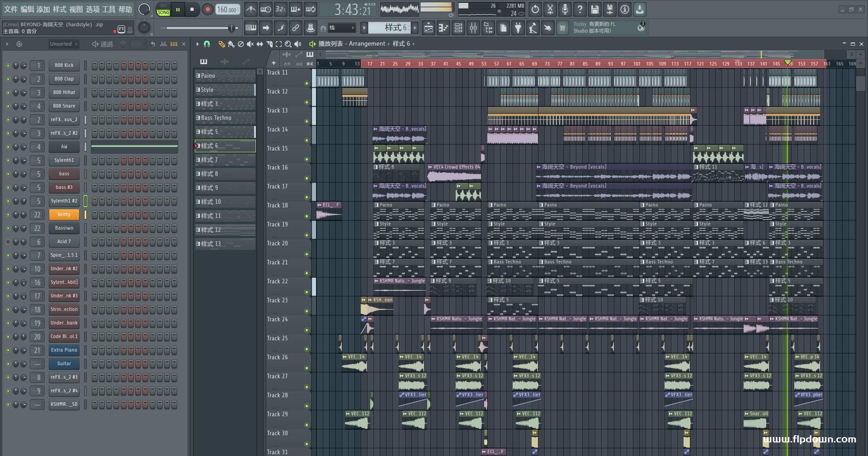The image size is (868, 456).
Task: Click the record button
Action: [208, 9]
